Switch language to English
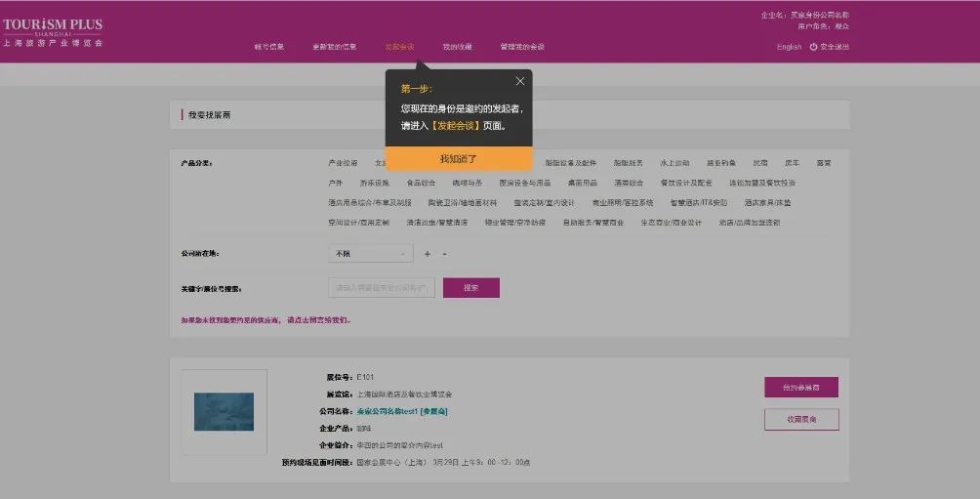The width and height of the screenshot is (980, 499). (789, 47)
